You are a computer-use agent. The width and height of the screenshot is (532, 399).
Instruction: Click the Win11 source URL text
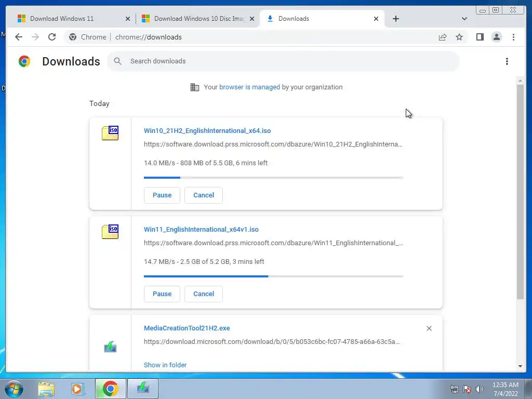point(273,243)
